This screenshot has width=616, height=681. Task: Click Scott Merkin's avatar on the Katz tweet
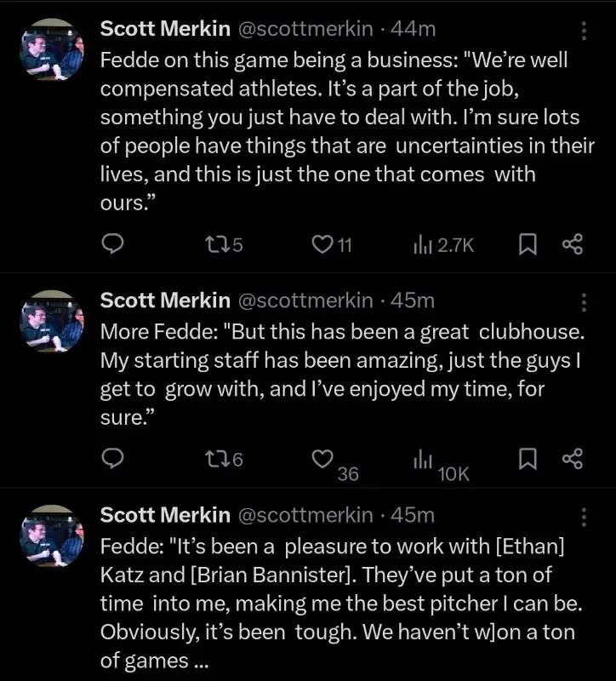coord(52,535)
